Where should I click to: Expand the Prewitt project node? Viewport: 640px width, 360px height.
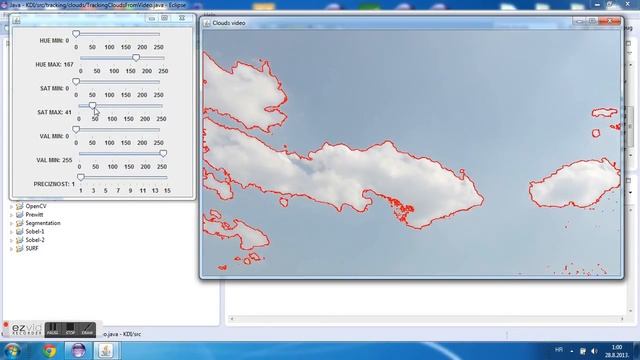point(11,215)
